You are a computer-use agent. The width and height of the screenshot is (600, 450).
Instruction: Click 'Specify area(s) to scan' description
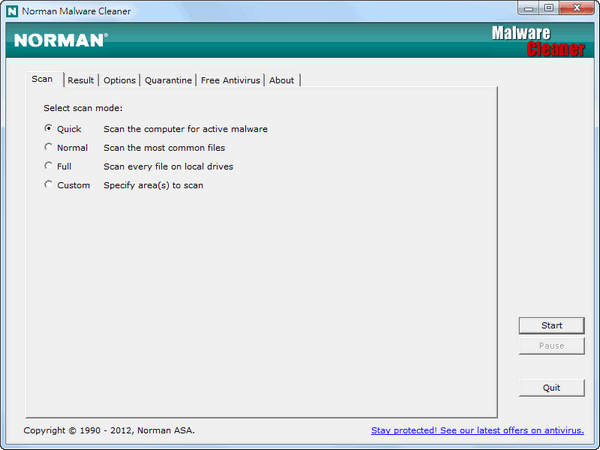click(153, 185)
